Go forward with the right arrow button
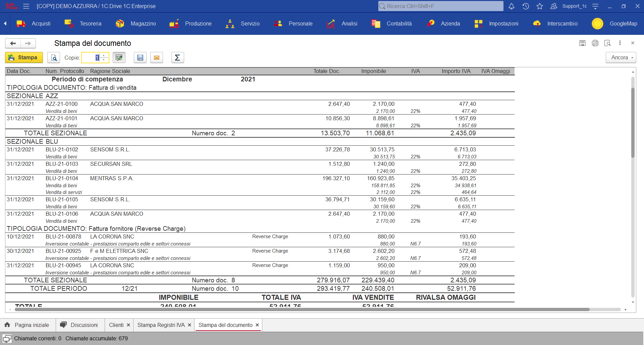Screen dimensions: 644x345 tap(28, 43)
